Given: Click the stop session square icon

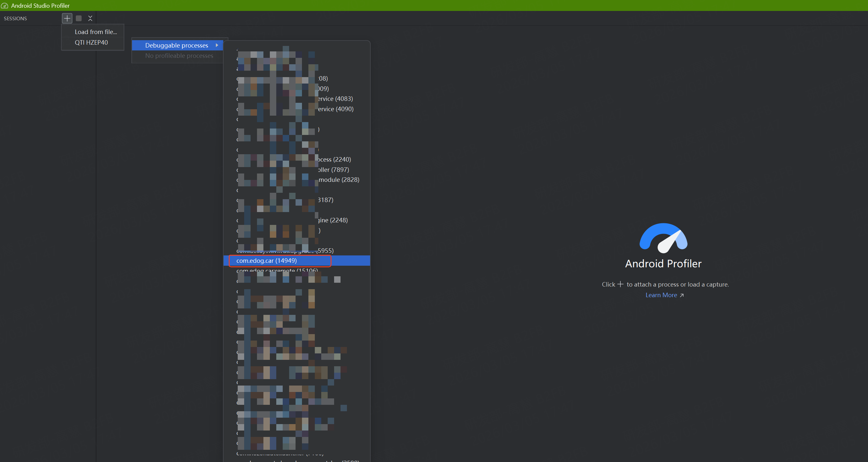Looking at the screenshot, I should pyautogui.click(x=79, y=18).
